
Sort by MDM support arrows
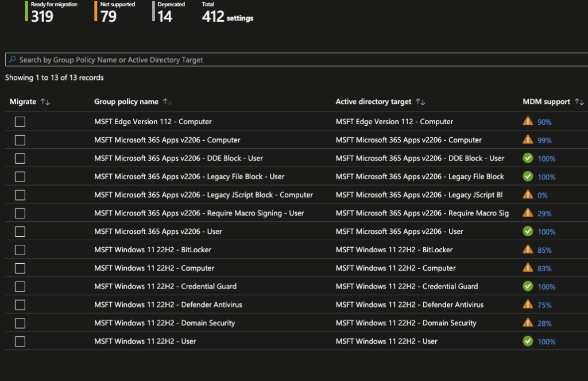[579, 102]
